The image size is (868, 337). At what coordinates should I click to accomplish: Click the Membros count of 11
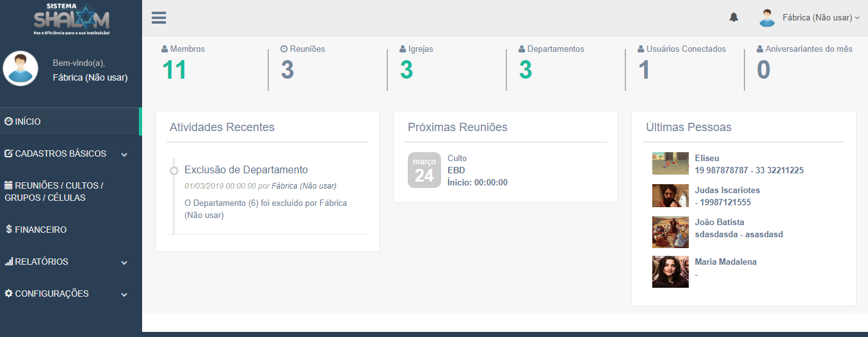pyautogui.click(x=173, y=70)
